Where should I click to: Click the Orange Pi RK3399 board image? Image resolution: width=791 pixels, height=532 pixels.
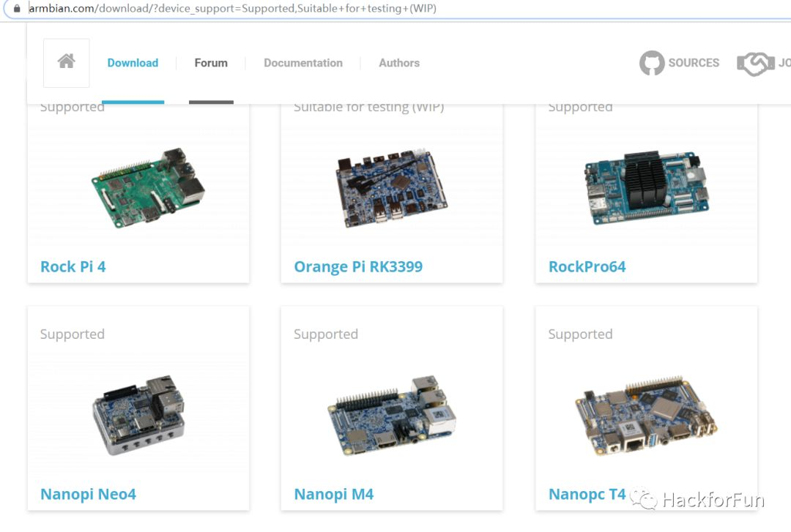coord(391,188)
